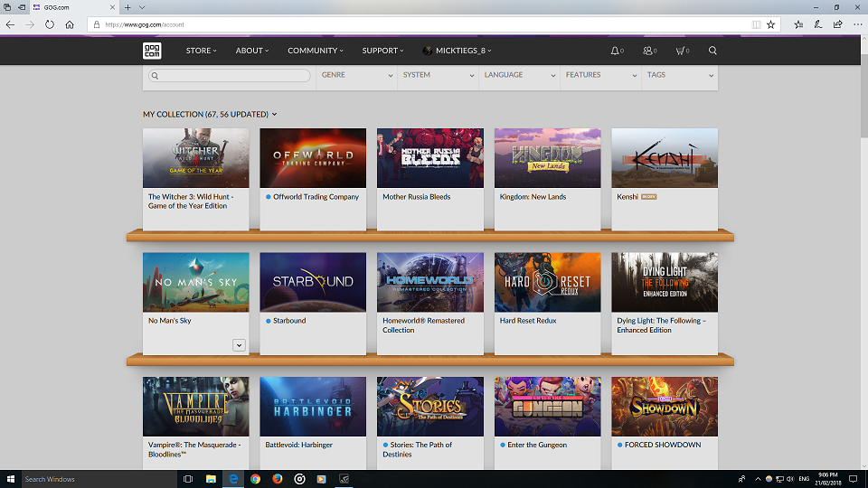This screenshot has height=488, width=868.
Task: Open the favorites hub icon
Action: tap(798, 24)
